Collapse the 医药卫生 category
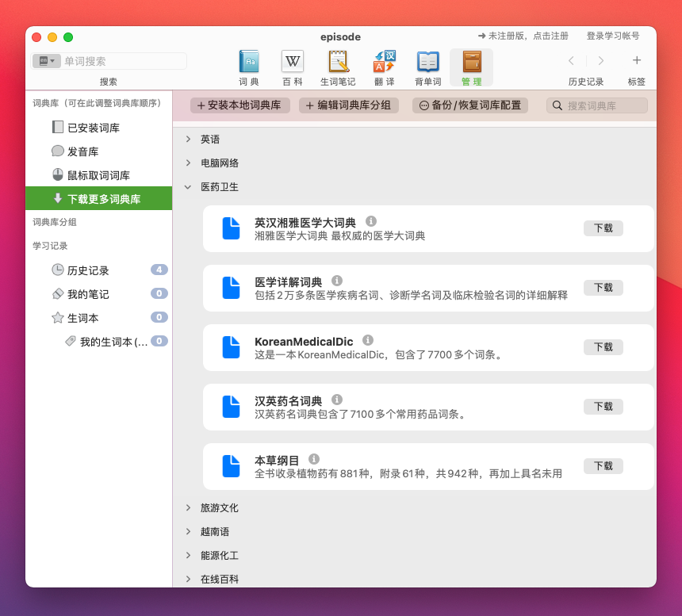The height and width of the screenshot is (616, 682). [x=187, y=188]
